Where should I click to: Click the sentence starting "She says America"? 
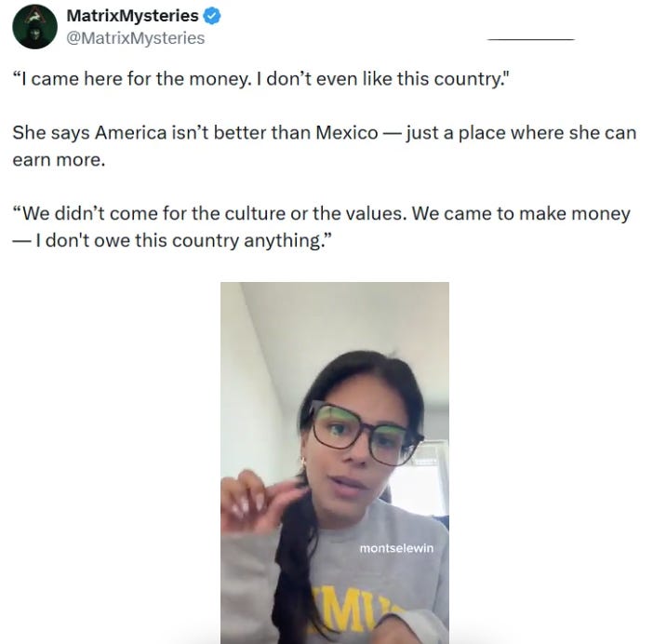point(325,146)
